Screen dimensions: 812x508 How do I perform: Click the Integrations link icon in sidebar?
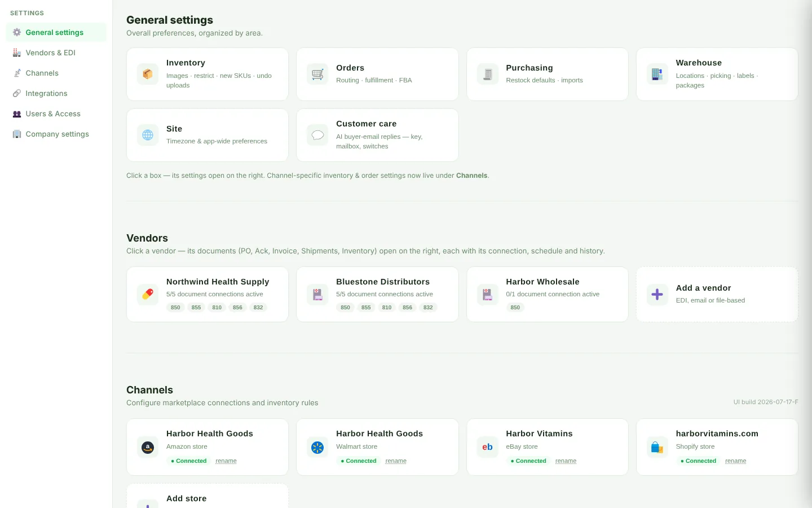point(17,93)
